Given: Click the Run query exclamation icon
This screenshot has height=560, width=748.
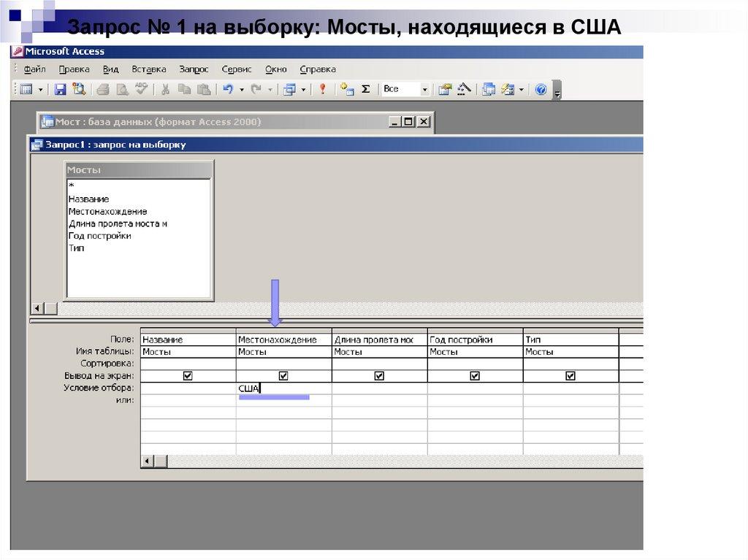Looking at the screenshot, I should (322, 89).
